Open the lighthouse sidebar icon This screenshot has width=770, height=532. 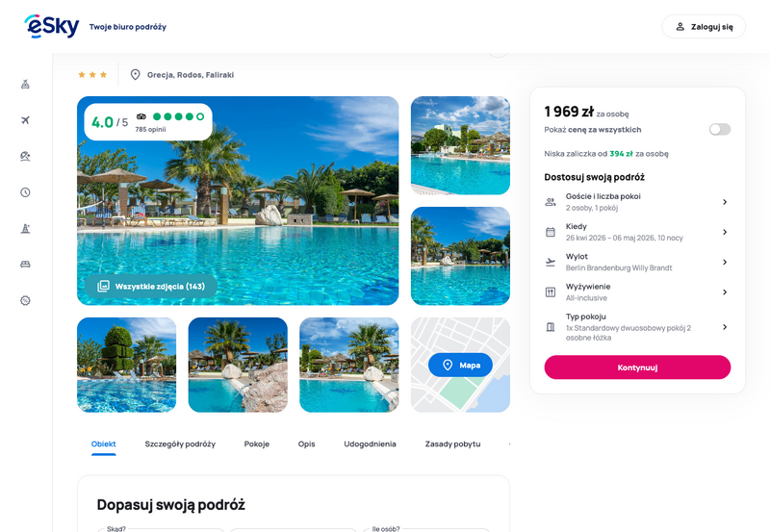[25, 228]
